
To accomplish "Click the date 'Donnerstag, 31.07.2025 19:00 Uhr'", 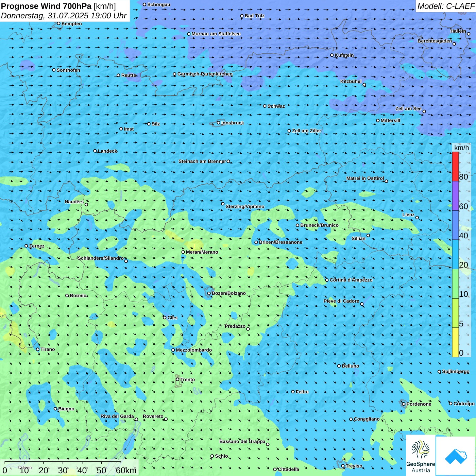I will (64, 16).
